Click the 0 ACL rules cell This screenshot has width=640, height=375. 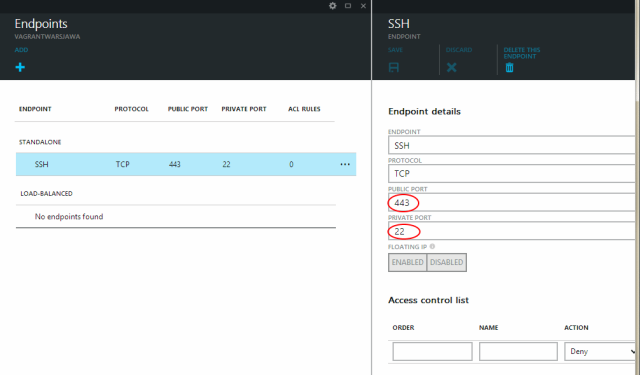(291, 164)
